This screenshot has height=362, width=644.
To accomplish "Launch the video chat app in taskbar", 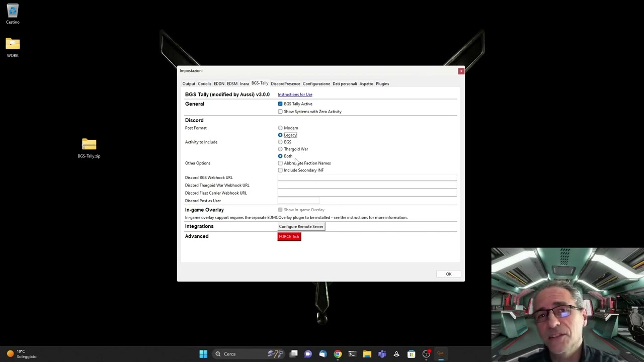I will (x=308, y=354).
